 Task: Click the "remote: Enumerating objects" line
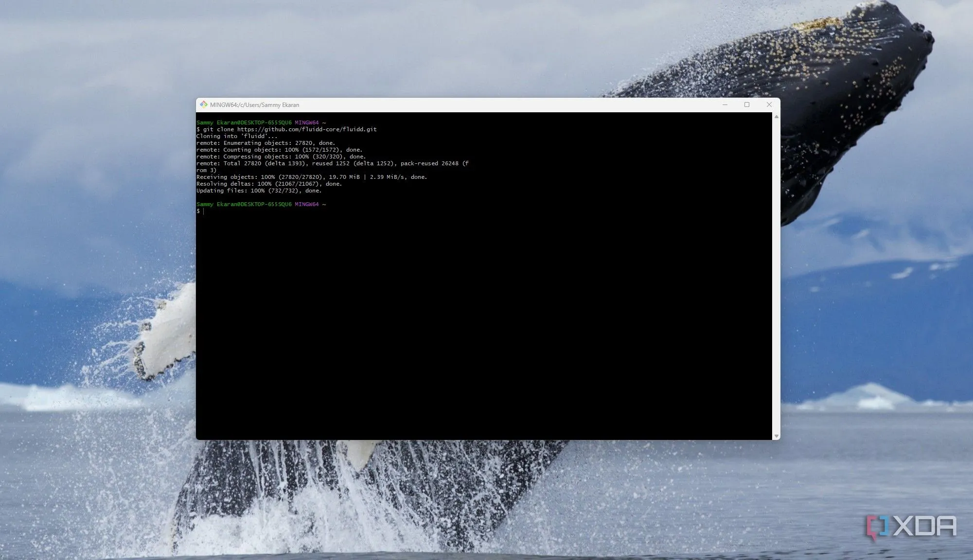(265, 143)
